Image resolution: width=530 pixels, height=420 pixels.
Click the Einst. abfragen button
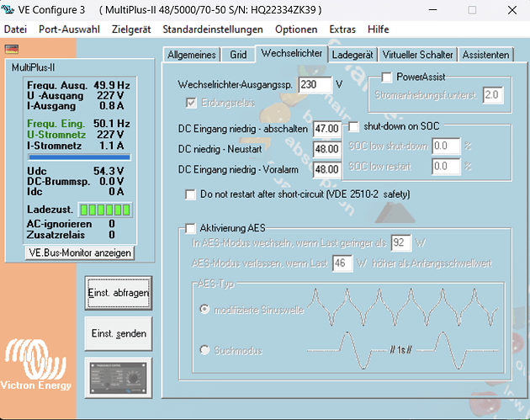click(x=119, y=293)
